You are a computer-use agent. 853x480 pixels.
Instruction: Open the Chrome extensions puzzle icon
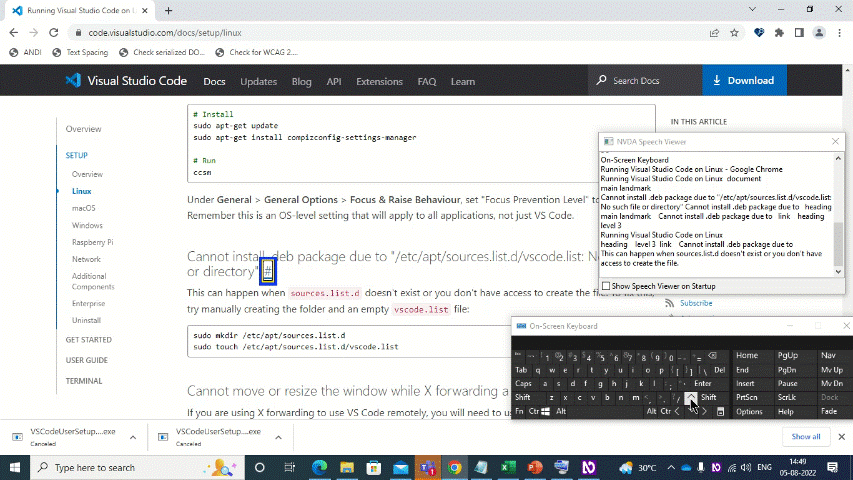[x=779, y=33]
